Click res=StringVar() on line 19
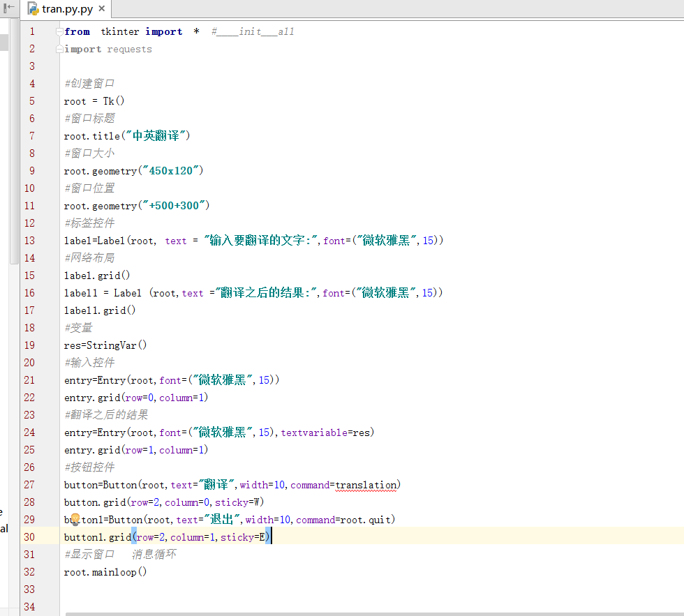The width and height of the screenshot is (684, 616). tap(105, 345)
